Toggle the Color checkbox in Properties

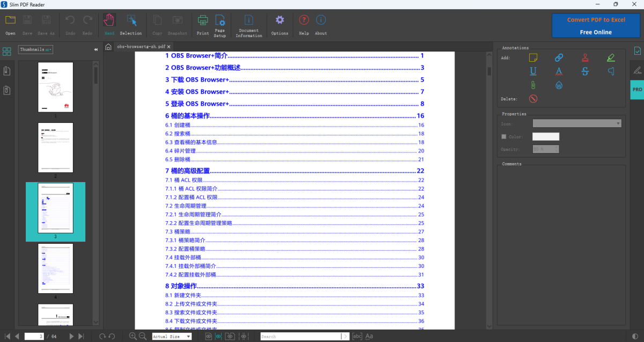[503, 136]
